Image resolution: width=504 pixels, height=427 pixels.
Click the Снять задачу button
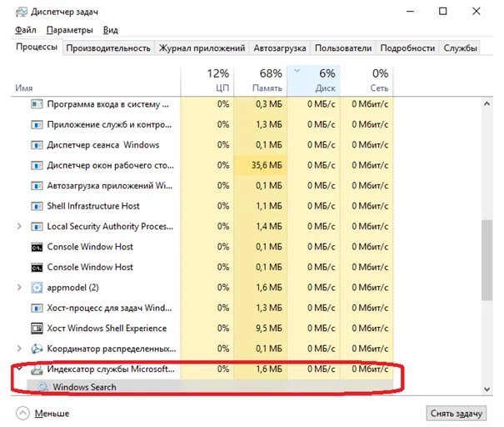click(x=457, y=413)
